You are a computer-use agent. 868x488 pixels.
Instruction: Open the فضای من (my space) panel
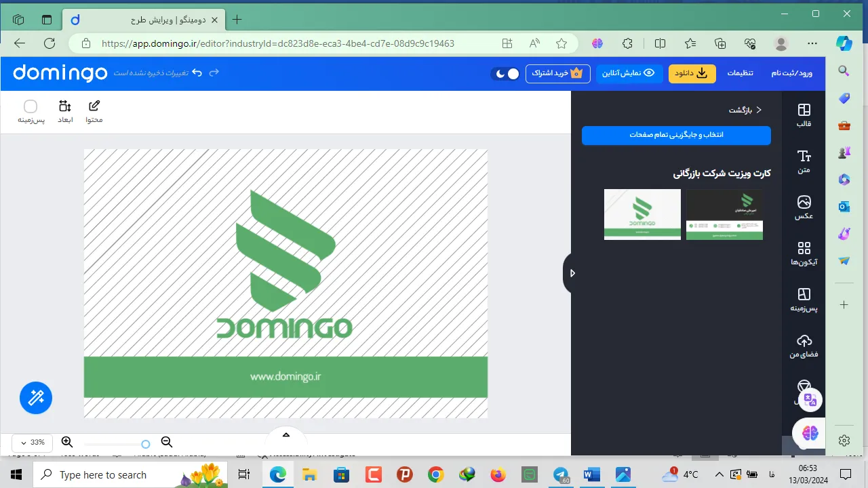point(804,346)
